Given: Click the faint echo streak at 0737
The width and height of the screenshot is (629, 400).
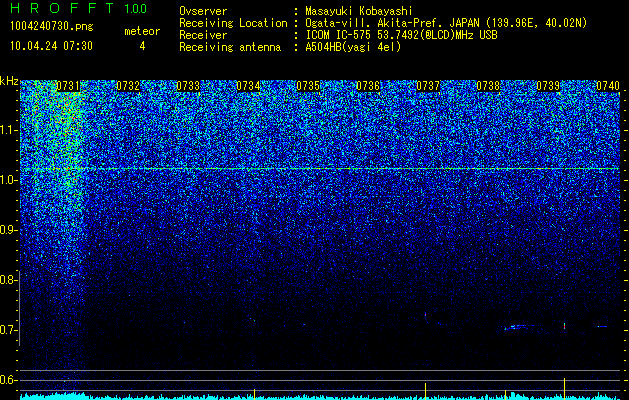Looking at the screenshot, I should pyautogui.click(x=426, y=317).
